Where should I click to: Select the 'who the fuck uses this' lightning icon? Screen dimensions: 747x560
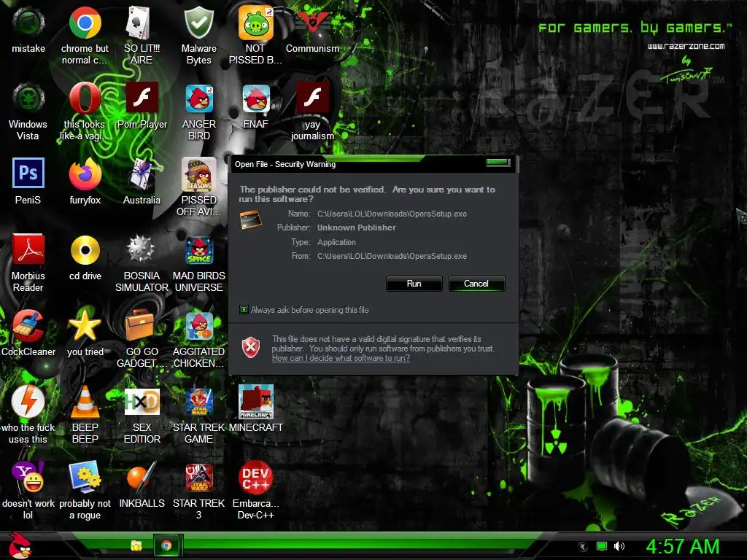tap(28, 402)
